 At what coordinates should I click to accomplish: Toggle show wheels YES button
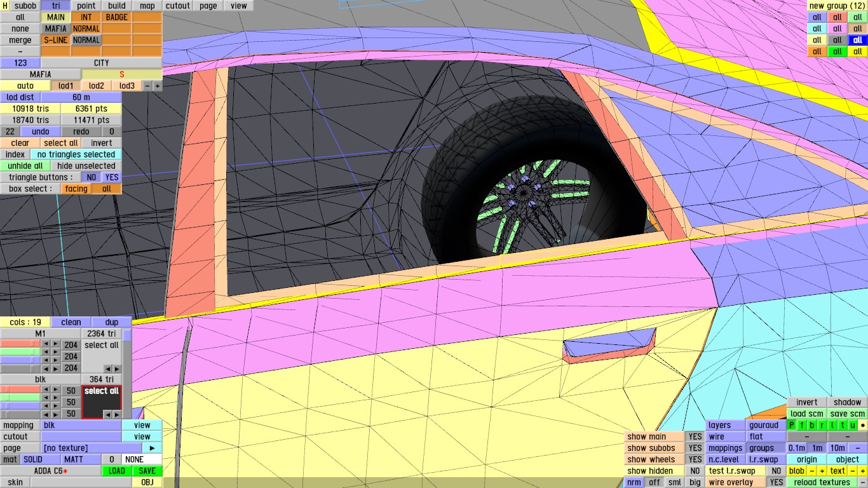pos(695,459)
